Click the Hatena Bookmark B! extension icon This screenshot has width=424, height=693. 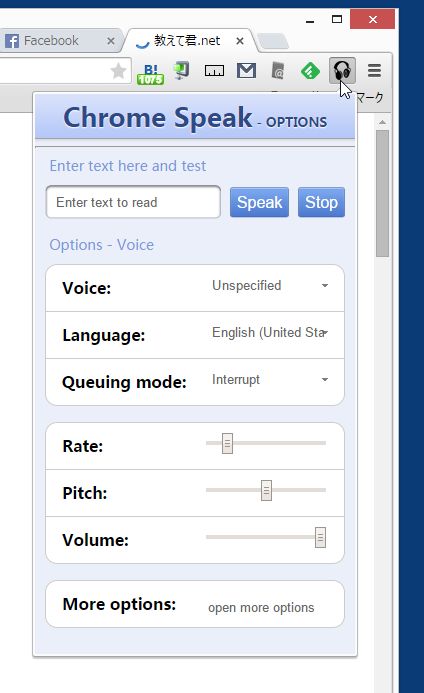[x=150, y=73]
